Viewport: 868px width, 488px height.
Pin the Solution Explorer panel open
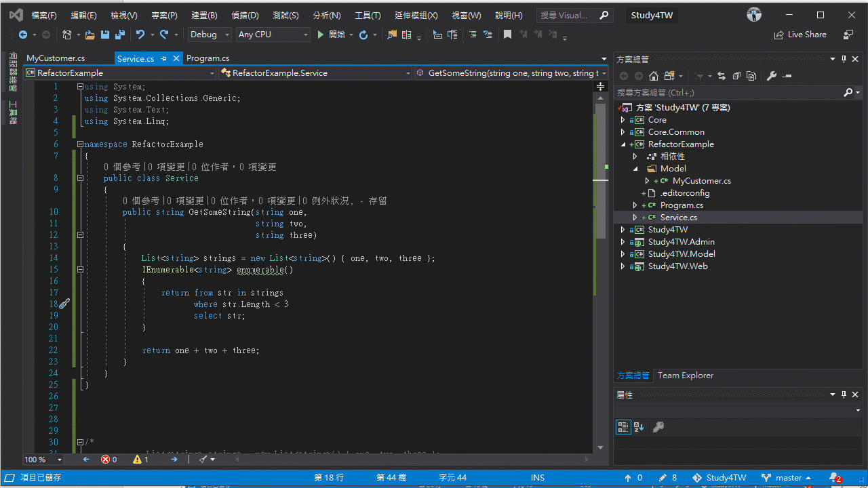click(x=843, y=59)
